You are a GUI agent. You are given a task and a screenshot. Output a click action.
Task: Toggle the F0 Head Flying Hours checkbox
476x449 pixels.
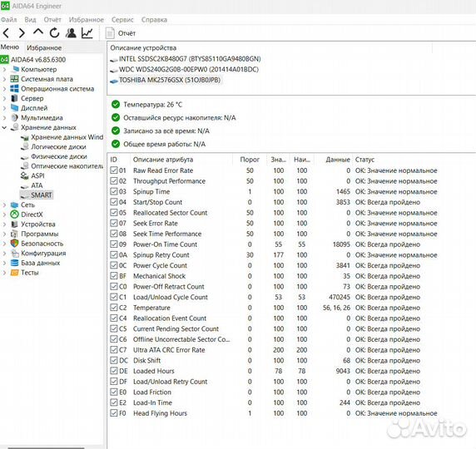[x=114, y=413]
